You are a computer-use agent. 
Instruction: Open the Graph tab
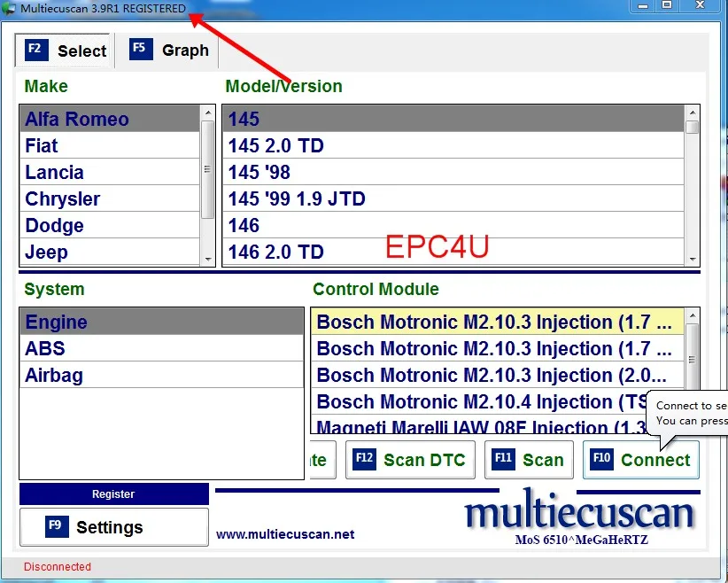tap(168, 50)
